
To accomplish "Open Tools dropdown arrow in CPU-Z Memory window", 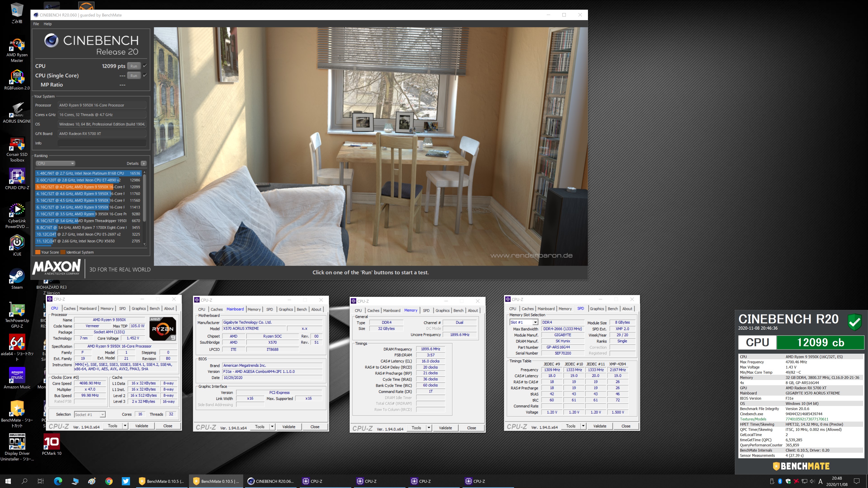I will pos(429,428).
